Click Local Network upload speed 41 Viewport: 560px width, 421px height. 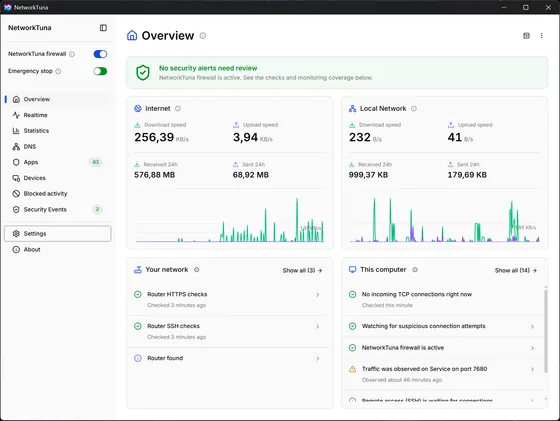(x=455, y=137)
